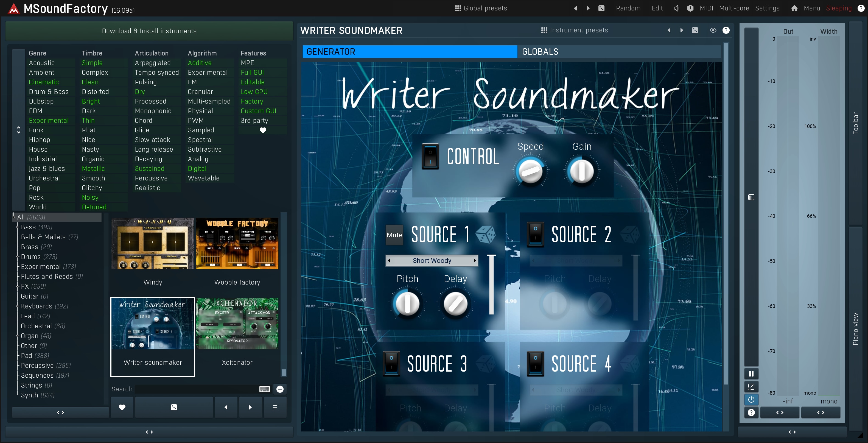Viewport: 868px width, 443px height.
Task: Click the home icon in top bar
Action: click(x=794, y=8)
